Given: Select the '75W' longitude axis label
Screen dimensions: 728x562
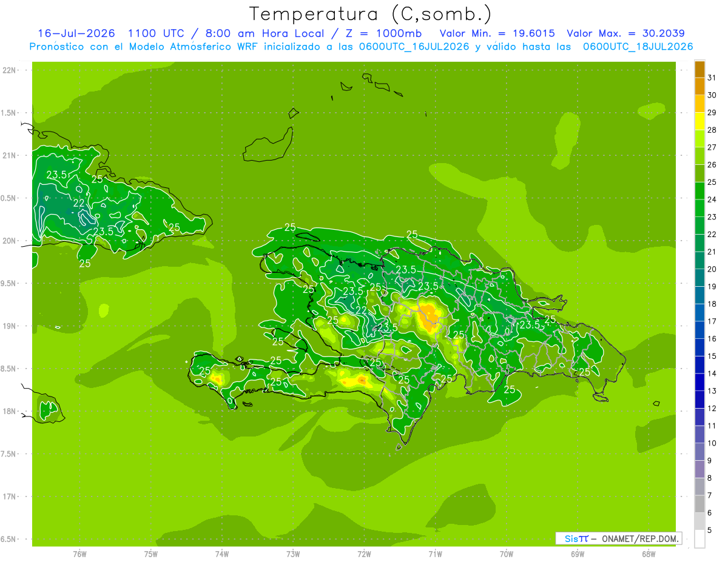Looking at the screenshot, I should point(151,554).
